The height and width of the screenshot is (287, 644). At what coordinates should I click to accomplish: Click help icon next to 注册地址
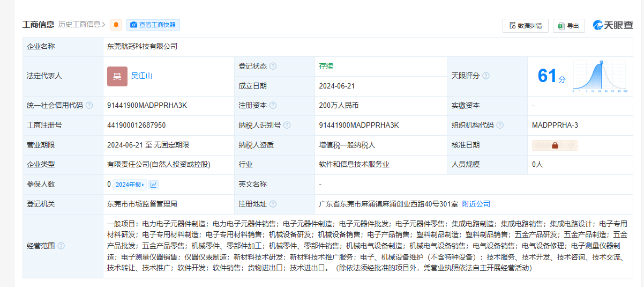[x=273, y=204]
